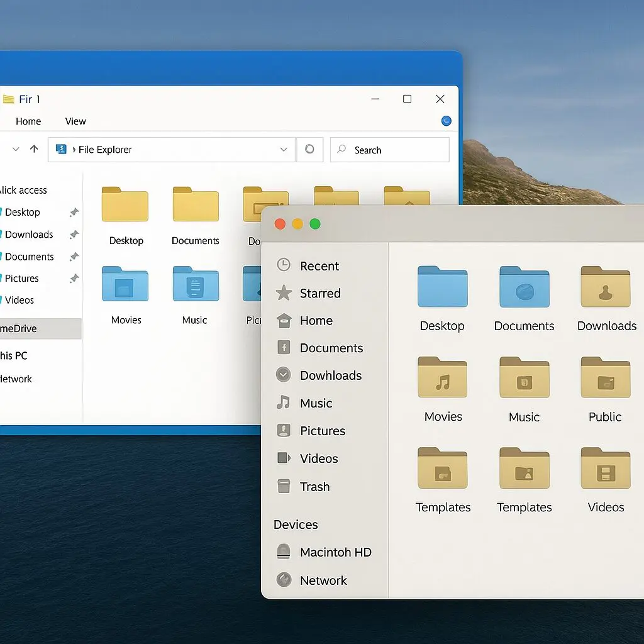Toggle the Pictures pin in Quick access
This screenshot has height=644, width=644.
(x=74, y=278)
